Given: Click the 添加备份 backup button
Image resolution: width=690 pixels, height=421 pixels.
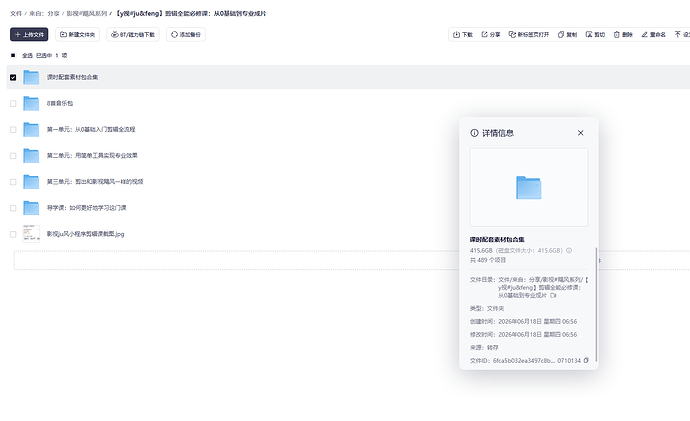Looking at the screenshot, I should click(x=186, y=34).
